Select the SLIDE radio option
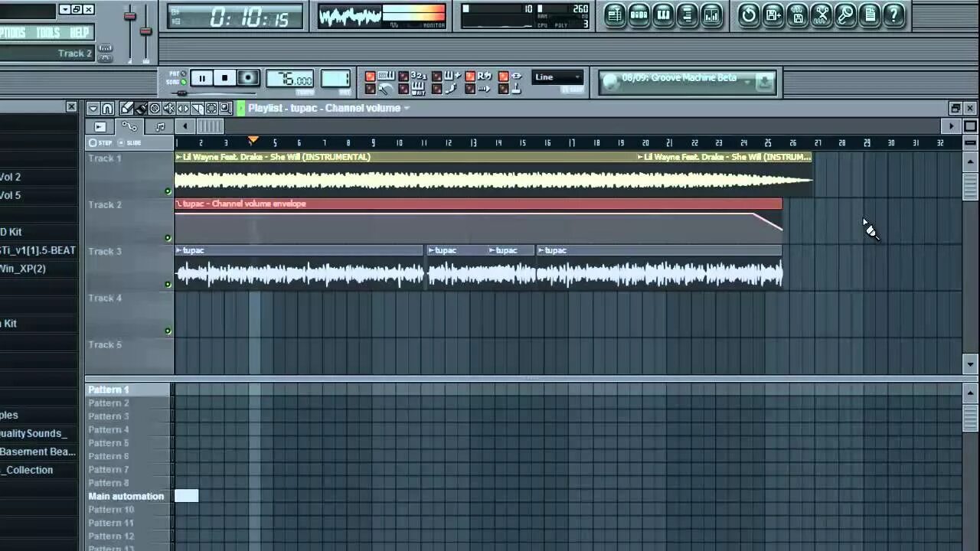 click(121, 142)
